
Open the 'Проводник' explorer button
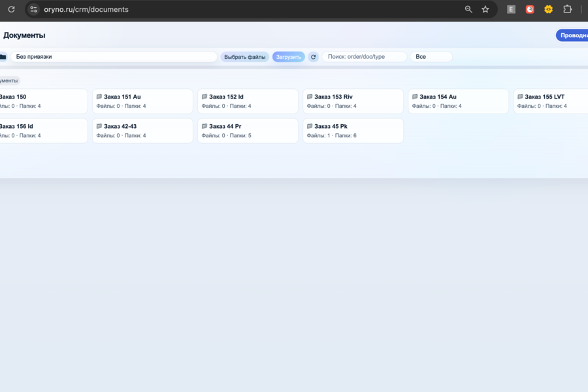click(572, 35)
